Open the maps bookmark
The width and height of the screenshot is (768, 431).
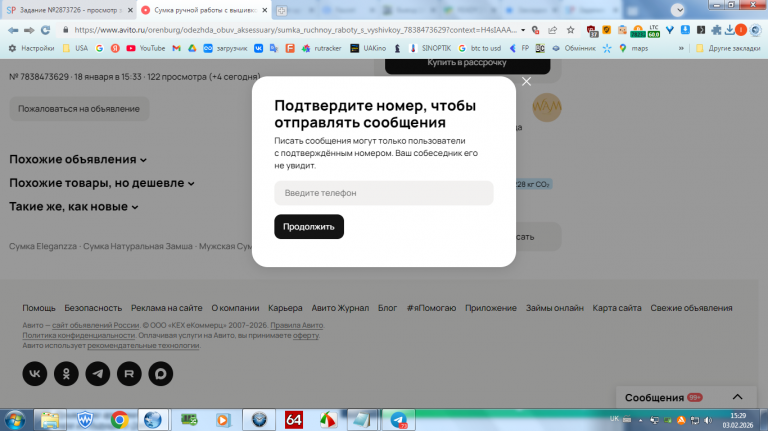pyautogui.click(x=633, y=48)
